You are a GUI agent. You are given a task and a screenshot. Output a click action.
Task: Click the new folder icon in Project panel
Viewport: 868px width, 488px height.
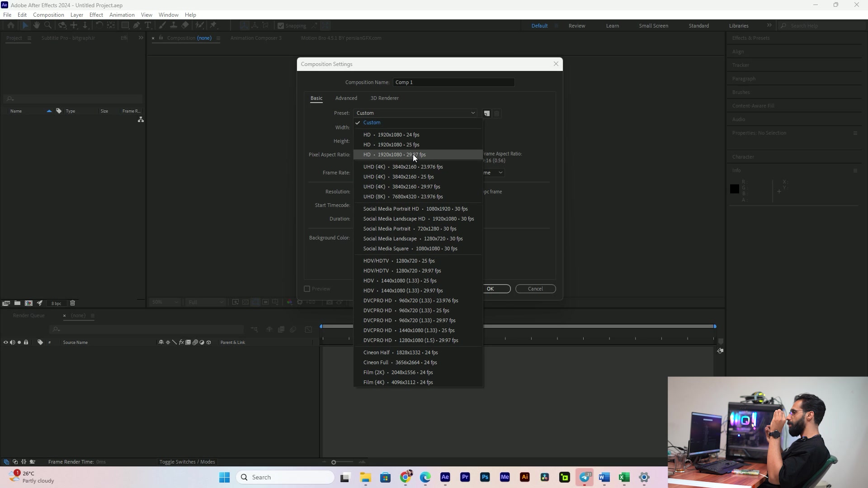click(x=17, y=303)
